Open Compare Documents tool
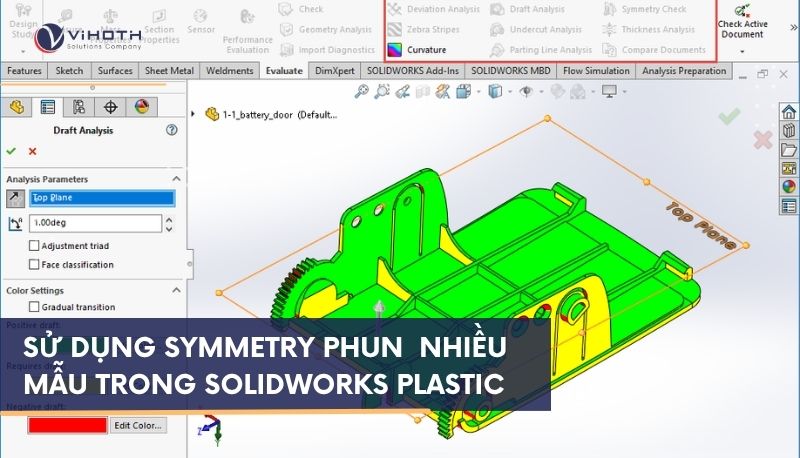Image resolution: width=800 pixels, height=458 pixels. (x=654, y=50)
